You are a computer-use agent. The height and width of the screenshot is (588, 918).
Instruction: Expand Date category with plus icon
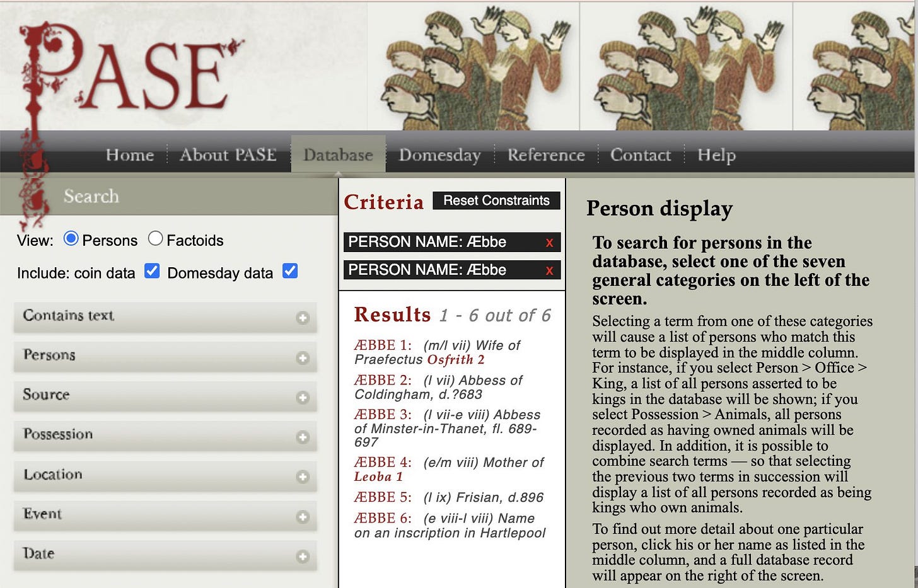[x=303, y=556]
